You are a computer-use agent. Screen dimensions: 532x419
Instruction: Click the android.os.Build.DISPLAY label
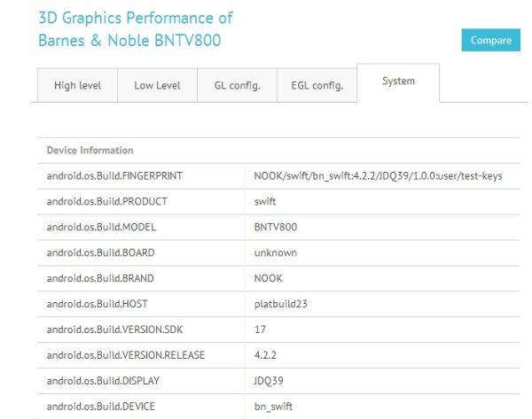coord(103,381)
